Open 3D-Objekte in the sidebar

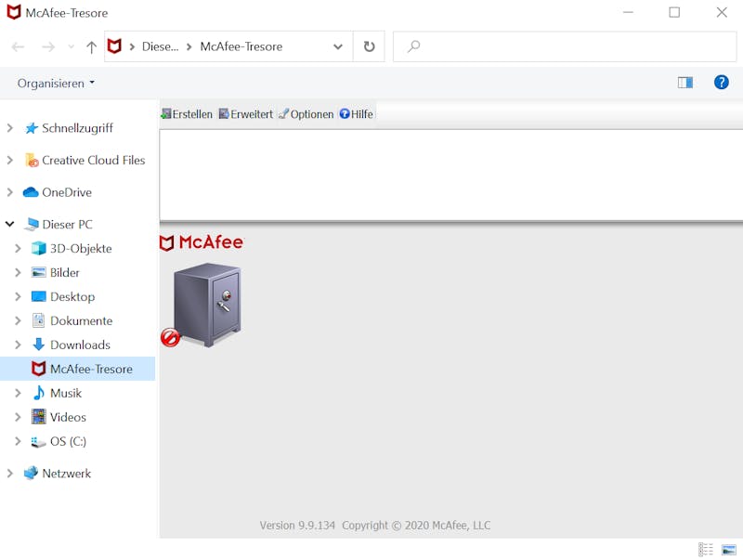pyautogui.click(x=81, y=248)
